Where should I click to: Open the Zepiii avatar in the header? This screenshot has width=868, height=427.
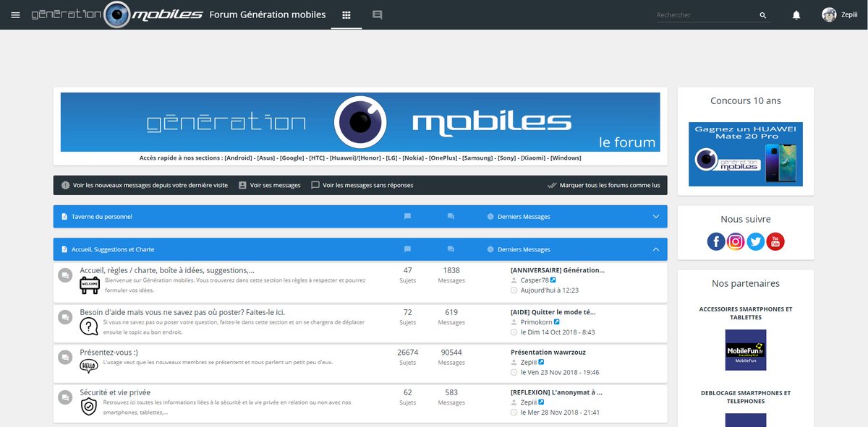click(x=829, y=14)
